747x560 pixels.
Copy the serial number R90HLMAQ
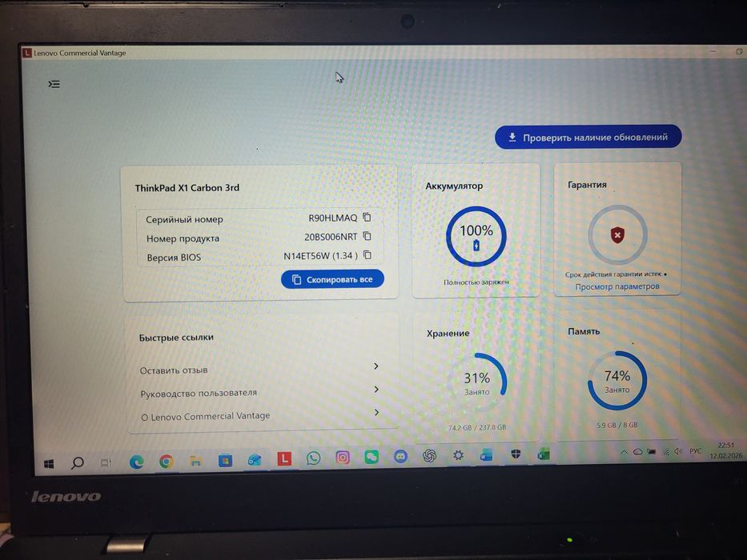pos(367,217)
